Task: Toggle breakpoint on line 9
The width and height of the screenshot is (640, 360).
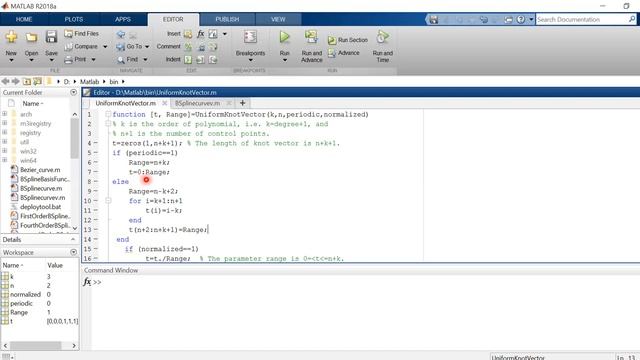Action: (x=96, y=191)
